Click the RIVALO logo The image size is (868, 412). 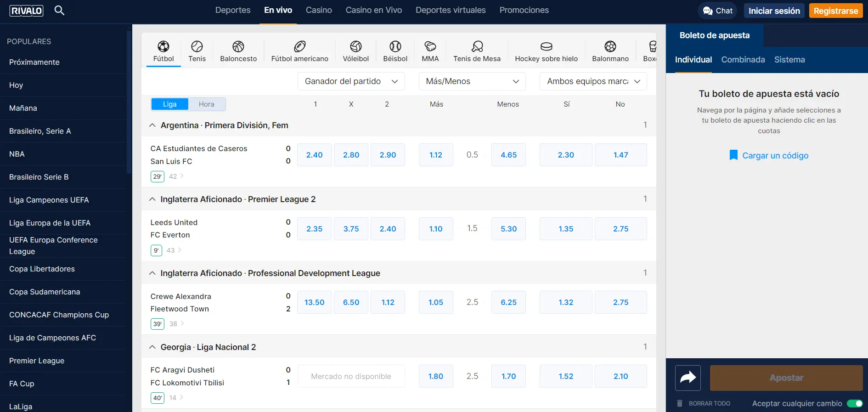coord(27,11)
